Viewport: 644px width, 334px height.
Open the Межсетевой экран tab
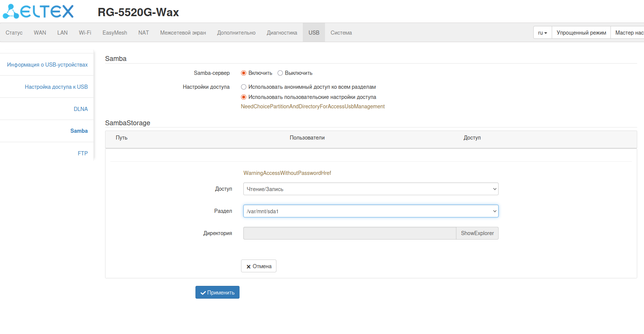point(183,33)
